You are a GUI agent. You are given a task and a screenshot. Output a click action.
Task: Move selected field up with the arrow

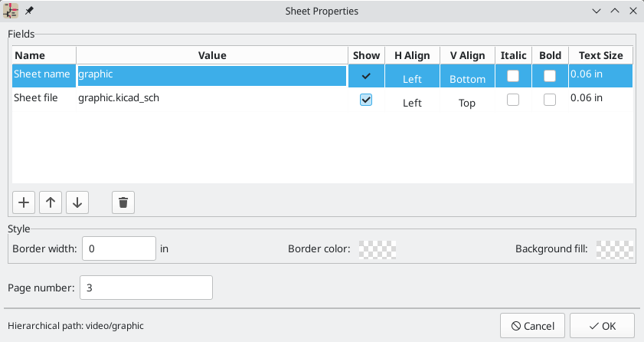click(51, 202)
